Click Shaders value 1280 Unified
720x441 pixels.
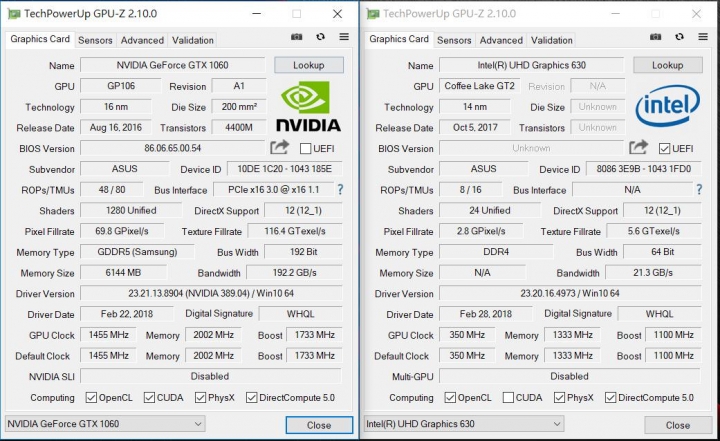click(x=131, y=210)
